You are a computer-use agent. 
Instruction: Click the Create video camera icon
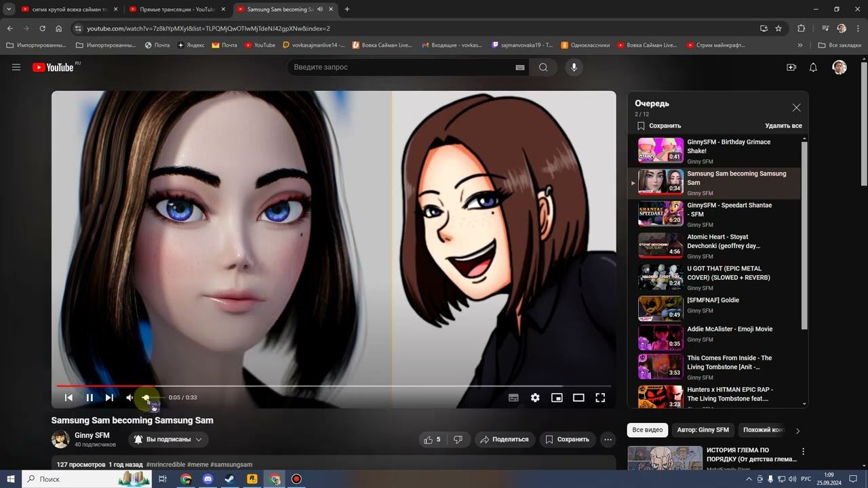pos(791,67)
